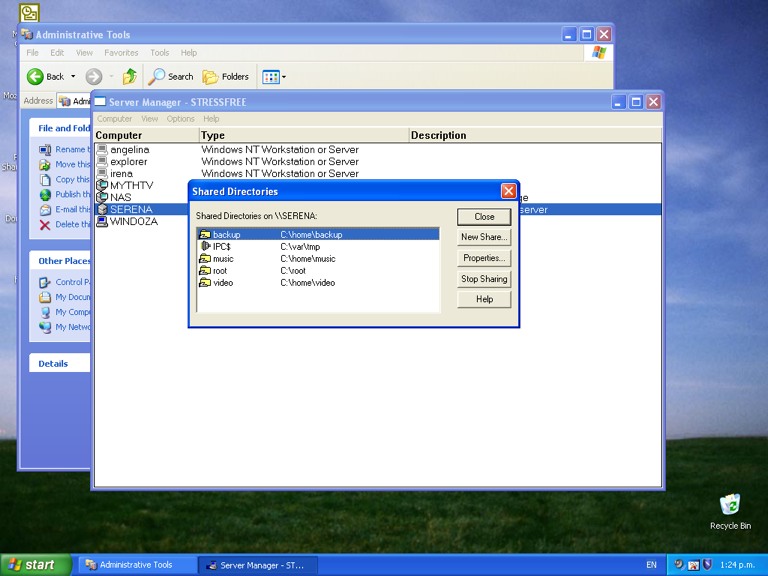Click the Back arrow in Administrative Tools
The height and width of the screenshot is (576, 768).
[x=35, y=76]
